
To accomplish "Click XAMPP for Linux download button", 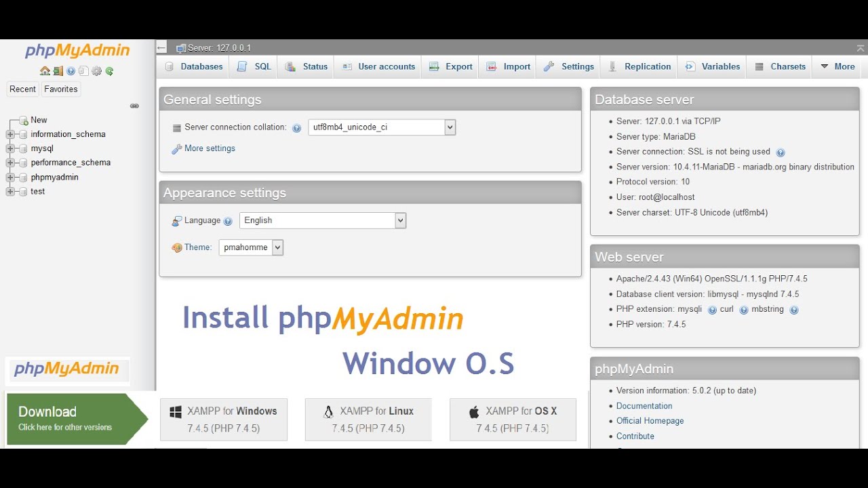I will point(368,420).
